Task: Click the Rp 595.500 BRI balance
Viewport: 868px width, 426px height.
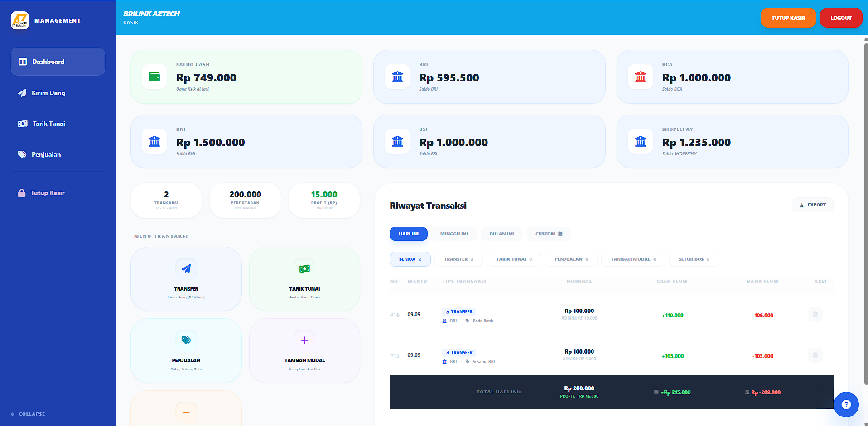Action: click(x=449, y=78)
